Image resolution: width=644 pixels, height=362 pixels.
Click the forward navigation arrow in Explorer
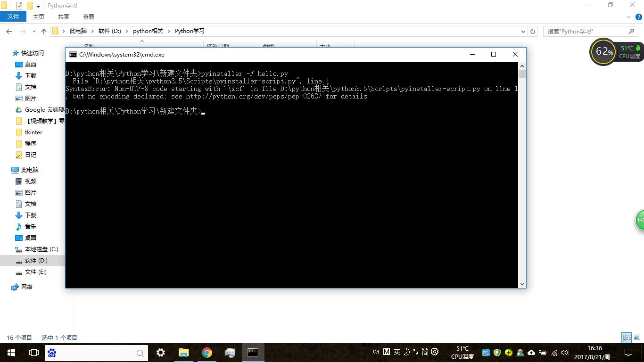23,31
